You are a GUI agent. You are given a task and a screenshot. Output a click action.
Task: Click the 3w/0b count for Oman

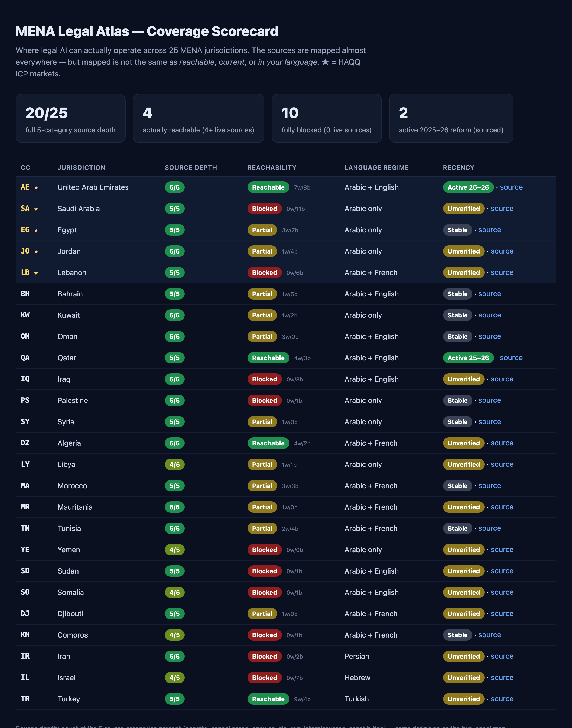(x=290, y=337)
